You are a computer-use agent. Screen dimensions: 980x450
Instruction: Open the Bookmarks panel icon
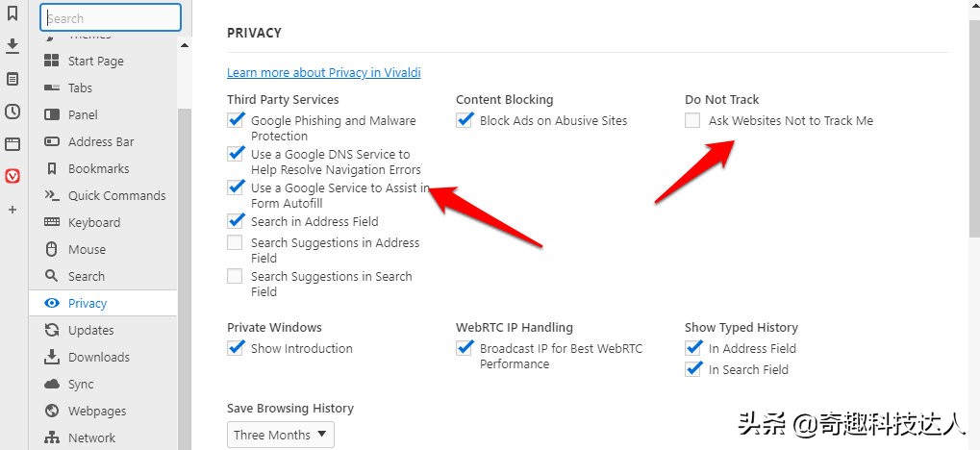(13, 14)
